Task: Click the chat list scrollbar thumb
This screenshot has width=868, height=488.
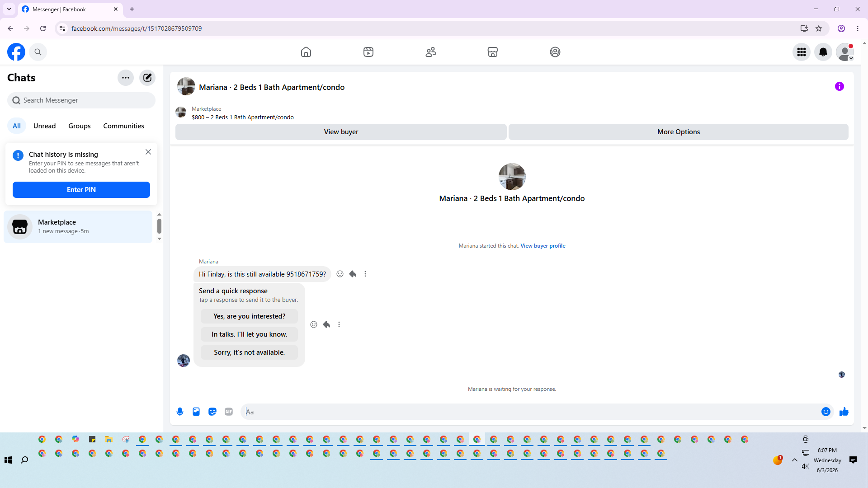Action: click(159, 226)
